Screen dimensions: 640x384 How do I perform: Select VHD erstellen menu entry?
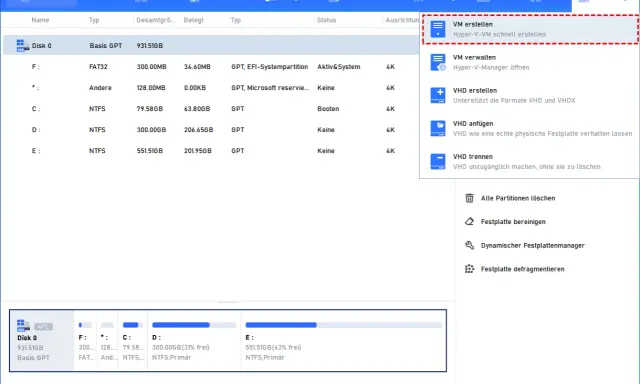tap(530, 95)
